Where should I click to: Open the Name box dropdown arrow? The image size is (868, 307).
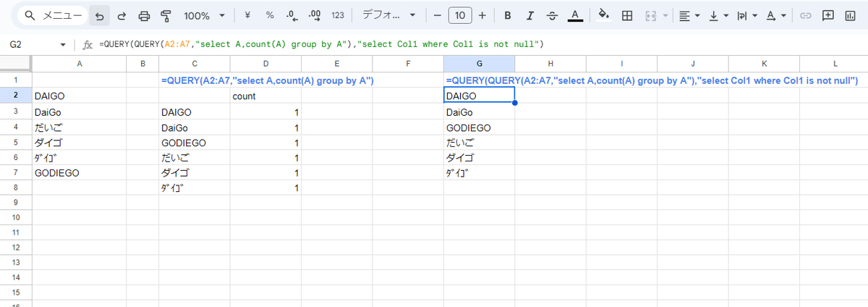63,45
